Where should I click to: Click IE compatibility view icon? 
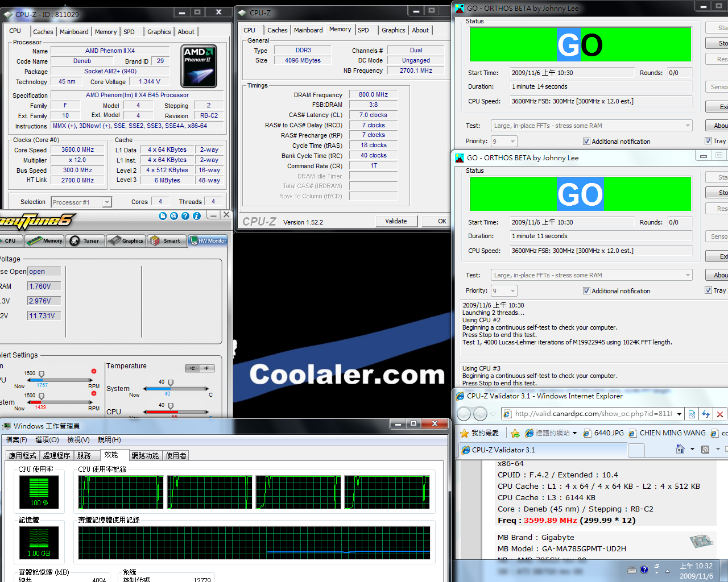[692, 414]
